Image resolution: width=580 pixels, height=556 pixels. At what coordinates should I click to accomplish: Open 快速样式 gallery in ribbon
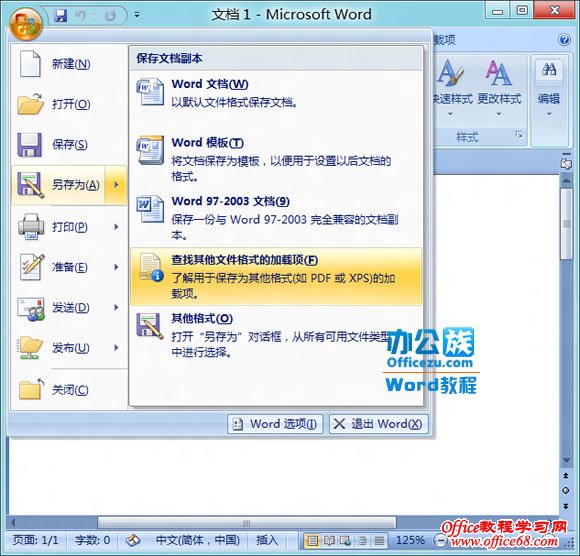coord(451,89)
